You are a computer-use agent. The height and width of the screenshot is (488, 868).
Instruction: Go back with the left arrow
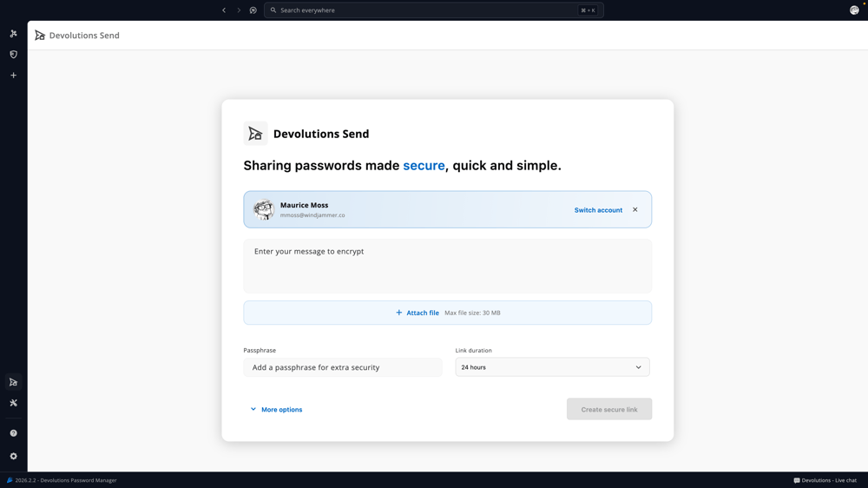click(224, 10)
